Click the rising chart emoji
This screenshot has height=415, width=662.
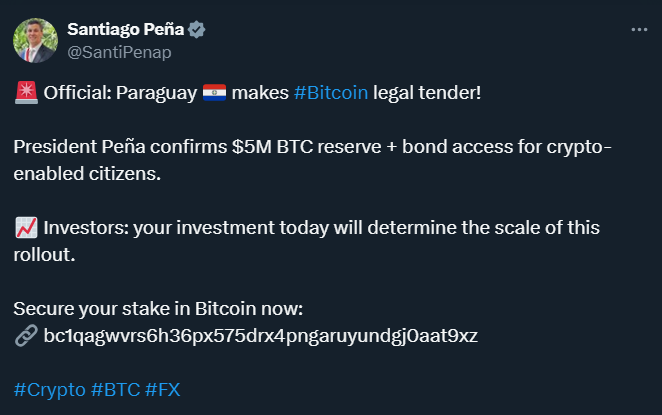pyautogui.click(x=27, y=228)
